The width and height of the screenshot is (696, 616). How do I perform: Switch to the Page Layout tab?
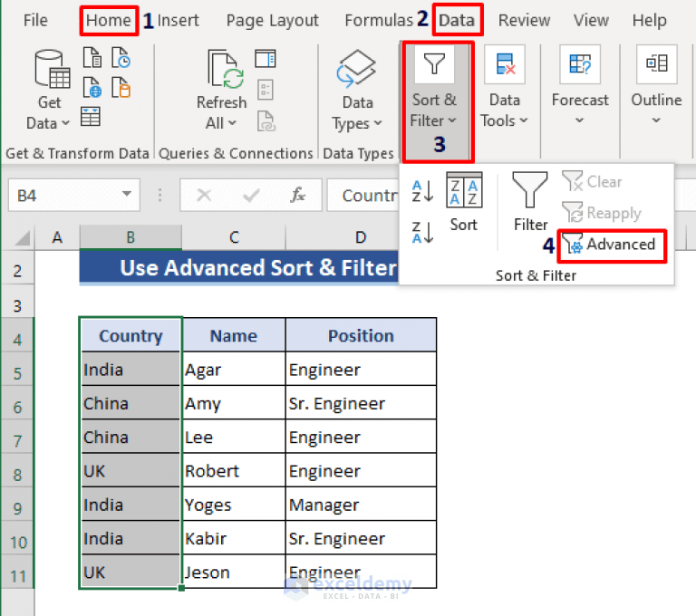(x=272, y=21)
